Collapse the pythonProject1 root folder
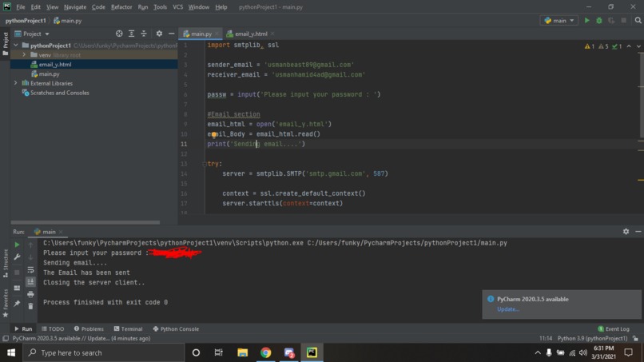This screenshot has width=644, height=362. pyautogui.click(x=16, y=46)
